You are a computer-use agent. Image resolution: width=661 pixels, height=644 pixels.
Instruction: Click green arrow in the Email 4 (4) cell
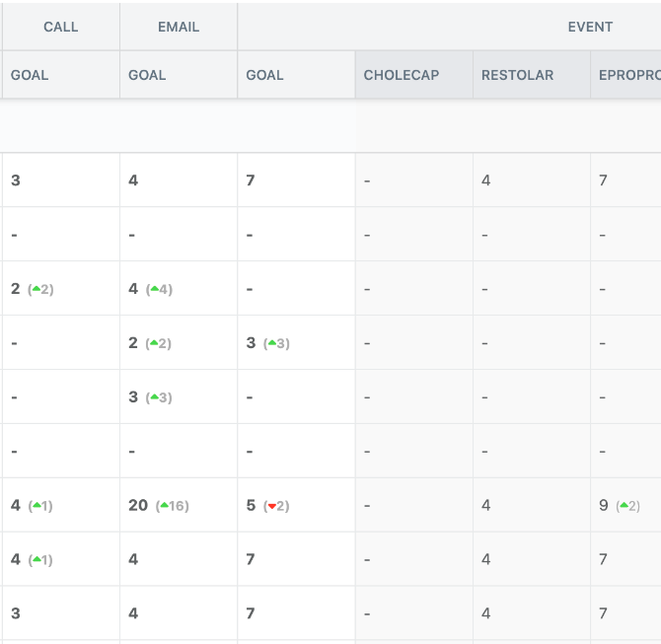pyautogui.click(x=154, y=290)
